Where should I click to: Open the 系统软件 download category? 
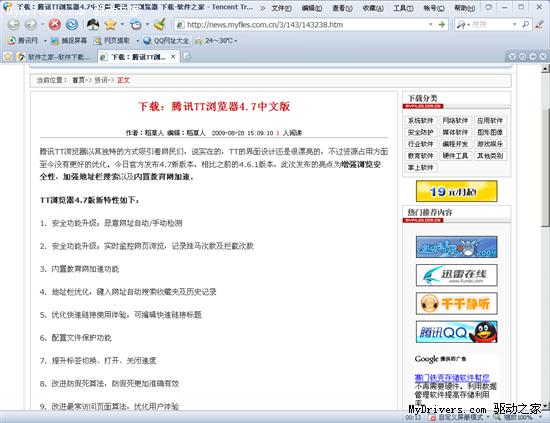421,121
